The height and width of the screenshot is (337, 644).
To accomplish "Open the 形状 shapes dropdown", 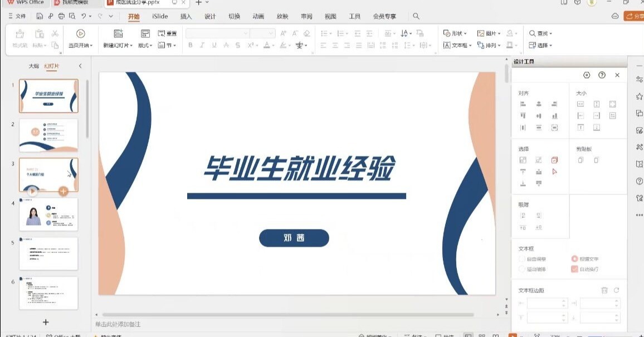I will coord(455,33).
